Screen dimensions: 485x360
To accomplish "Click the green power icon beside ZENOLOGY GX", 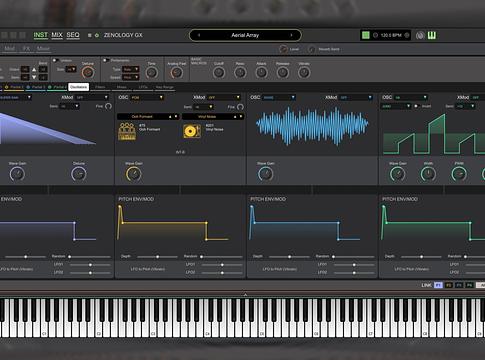I will tap(97, 35).
